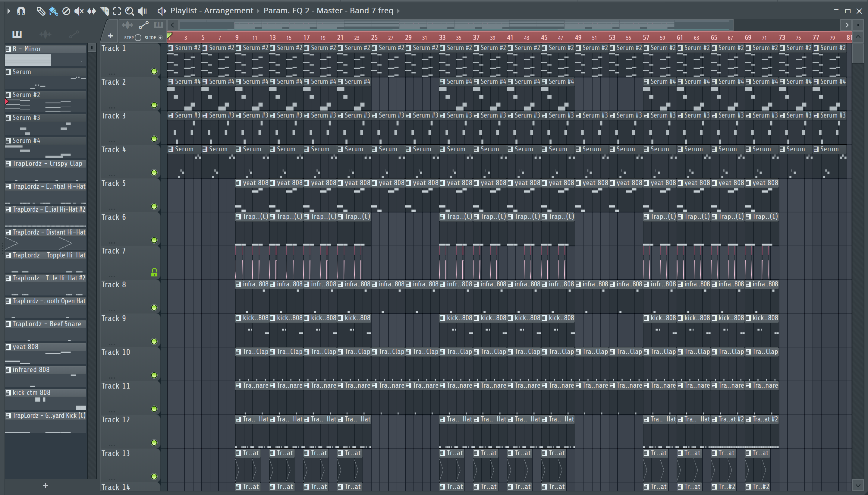Mute Track 10 with its green light
868x495 pixels.
coord(154,375)
